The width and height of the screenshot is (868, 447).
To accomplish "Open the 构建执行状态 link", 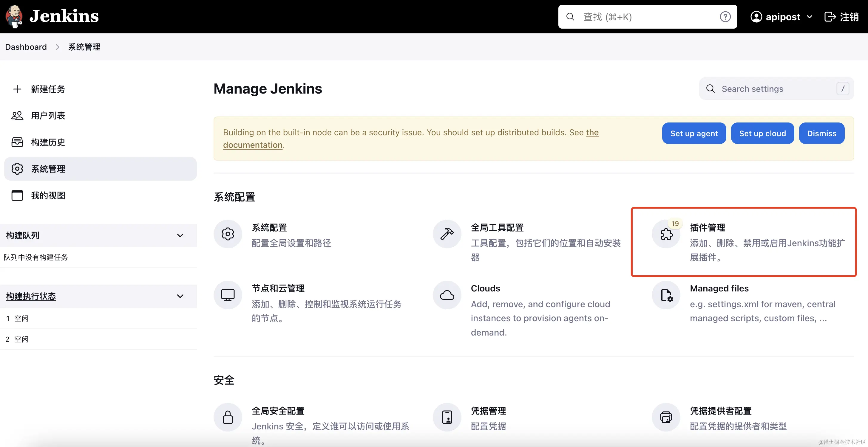I will point(31,296).
